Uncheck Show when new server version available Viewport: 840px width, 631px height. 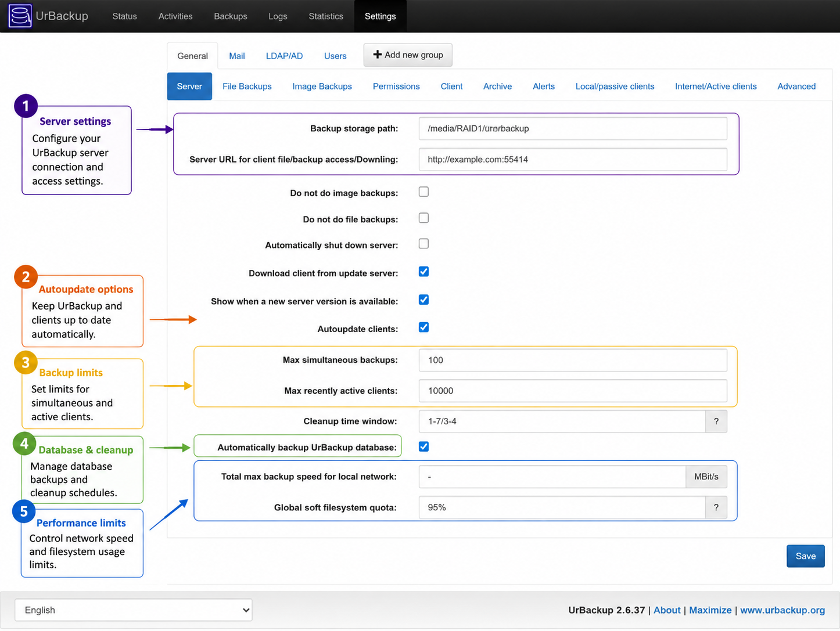pos(423,300)
